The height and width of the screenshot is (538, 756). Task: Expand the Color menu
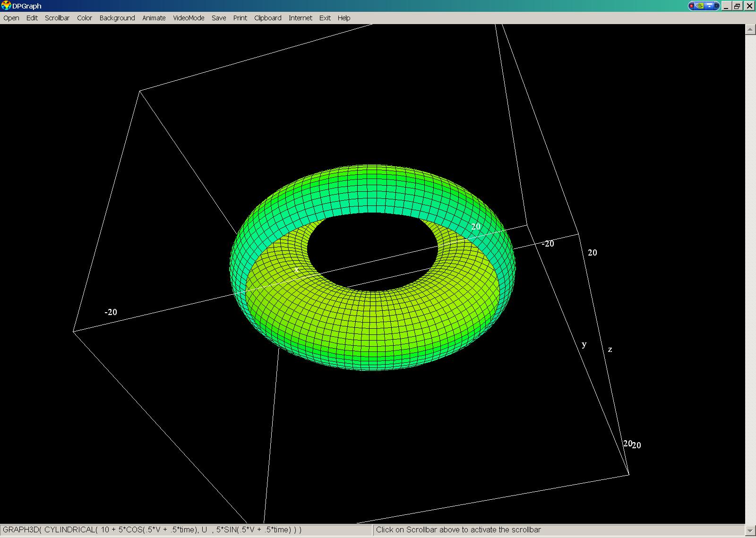point(85,18)
